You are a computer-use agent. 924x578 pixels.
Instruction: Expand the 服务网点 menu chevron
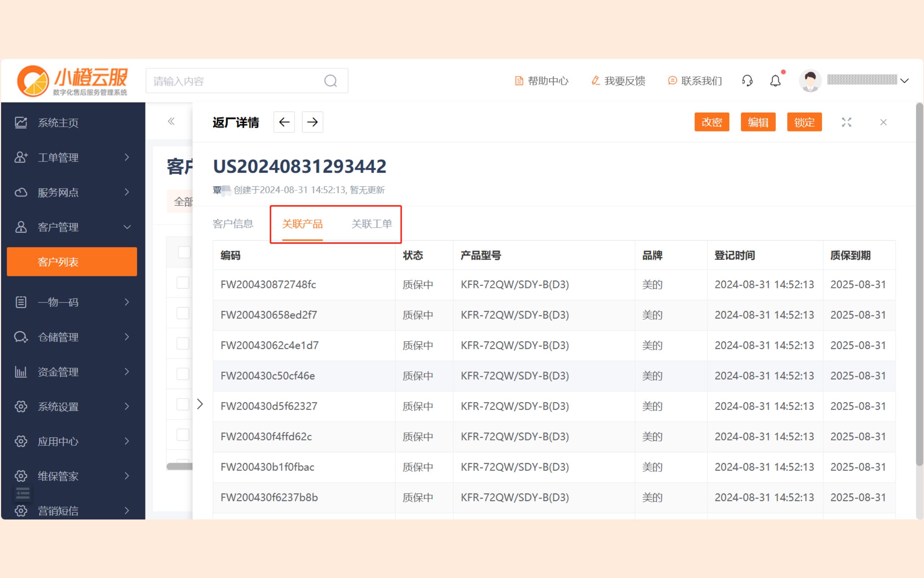point(127,192)
